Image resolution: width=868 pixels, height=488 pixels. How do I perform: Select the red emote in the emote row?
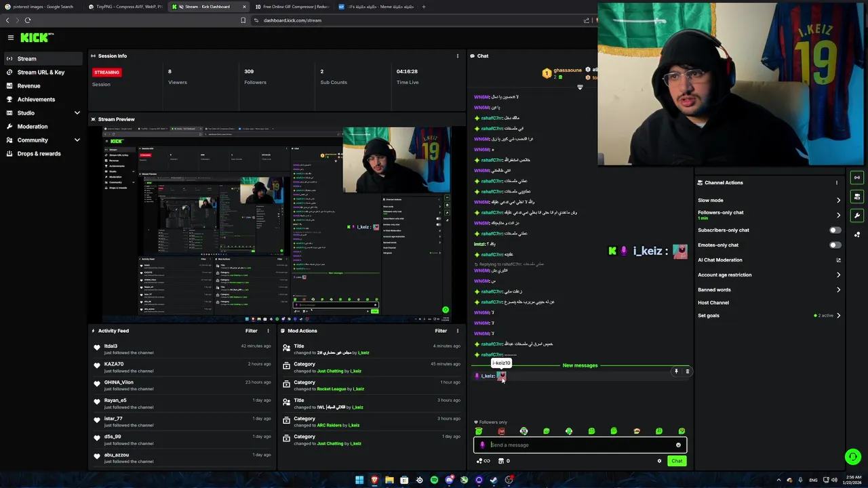[x=501, y=431]
